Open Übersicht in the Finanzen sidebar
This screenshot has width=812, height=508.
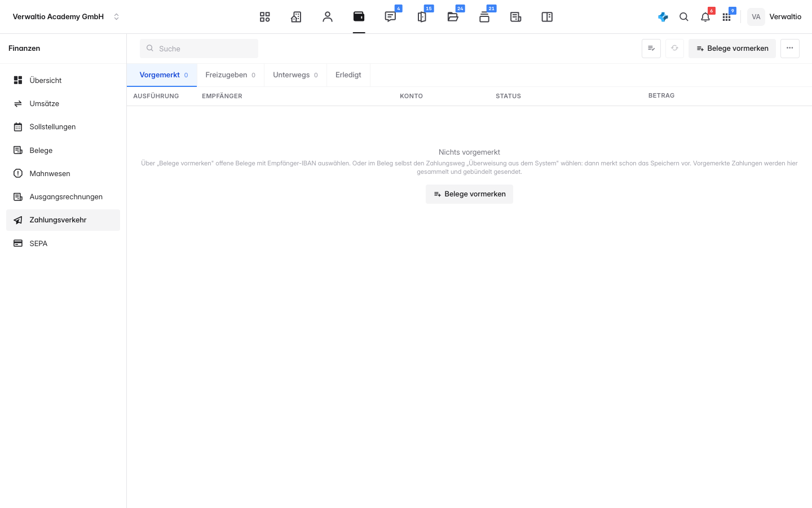[63, 80]
